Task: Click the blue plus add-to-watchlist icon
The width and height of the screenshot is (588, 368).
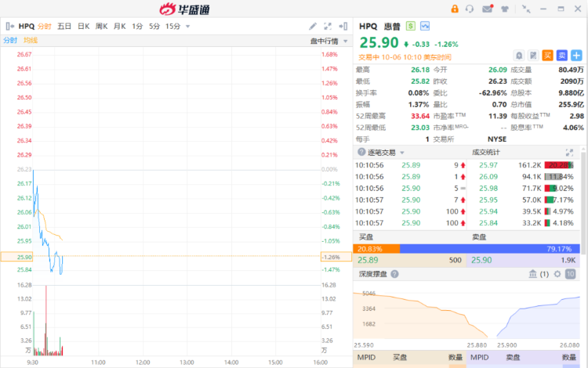Action: point(576,55)
